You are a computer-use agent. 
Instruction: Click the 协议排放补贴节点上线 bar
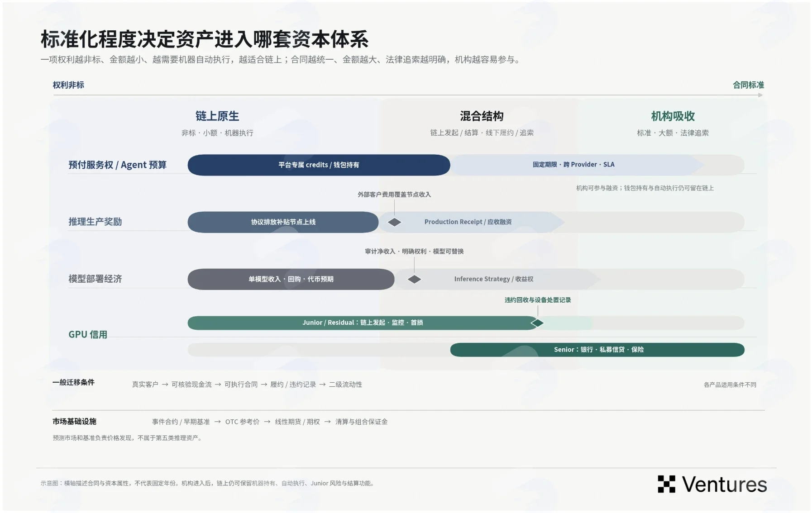(x=283, y=222)
